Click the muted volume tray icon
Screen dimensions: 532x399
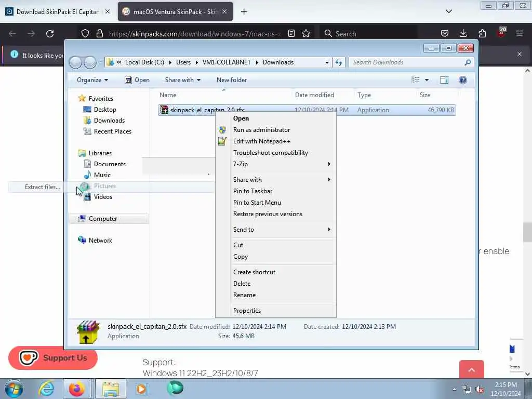click(480, 390)
